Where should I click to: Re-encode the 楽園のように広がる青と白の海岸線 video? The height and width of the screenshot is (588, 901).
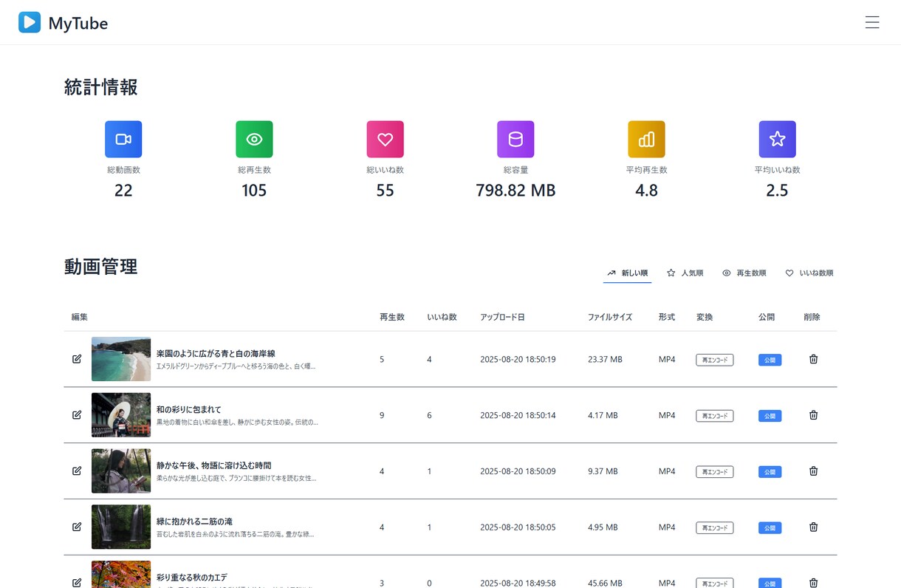coord(714,360)
